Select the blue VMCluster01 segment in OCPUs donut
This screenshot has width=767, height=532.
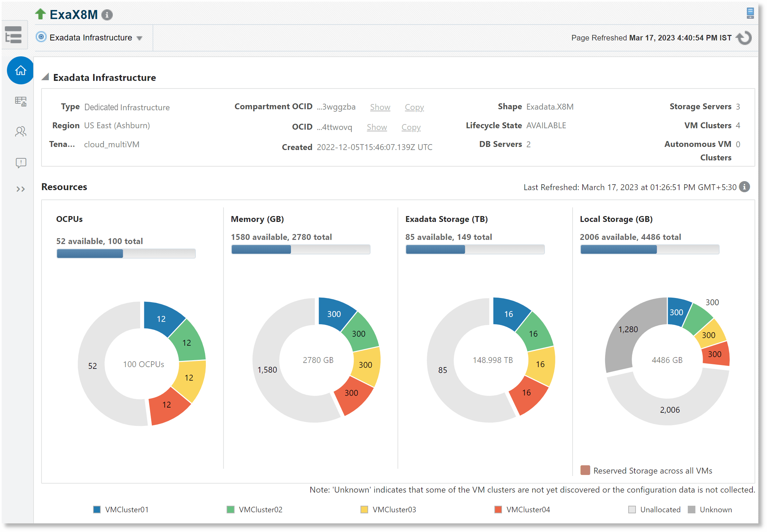[161, 319]
